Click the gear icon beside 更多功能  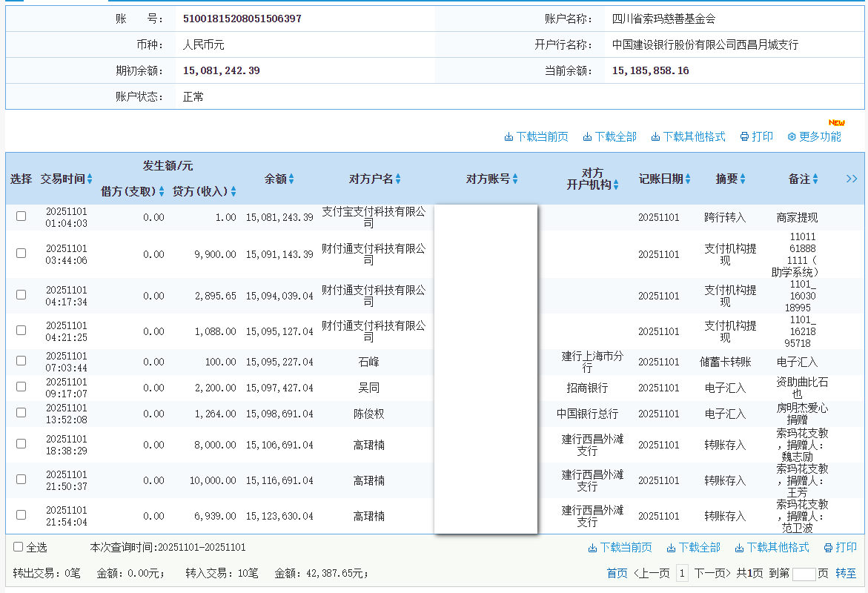coord(790,136)
